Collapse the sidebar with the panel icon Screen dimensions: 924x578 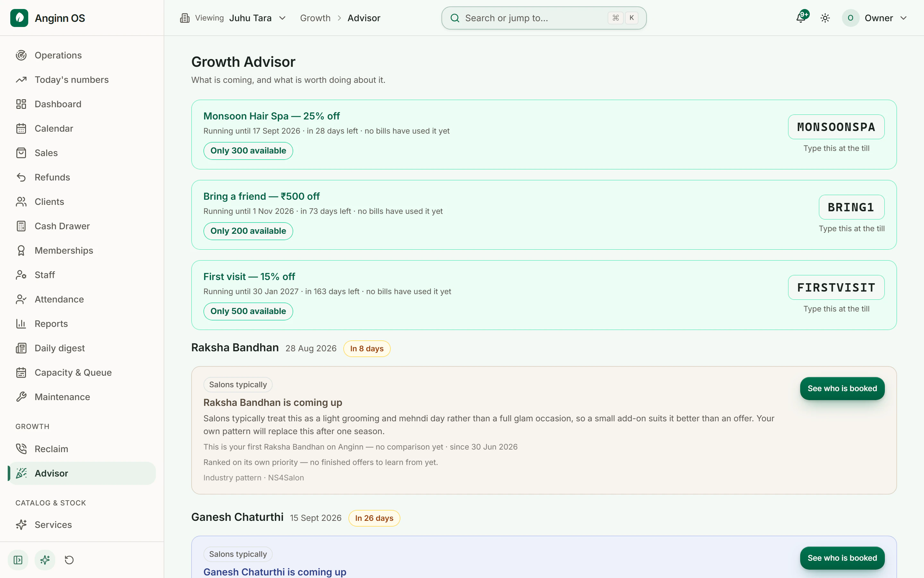coord(18,560)
